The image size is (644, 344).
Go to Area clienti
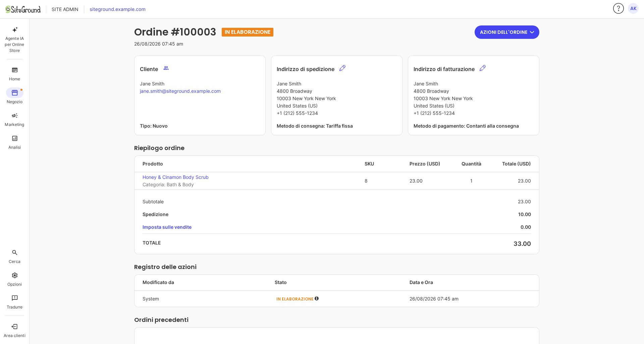pos(14,331)
